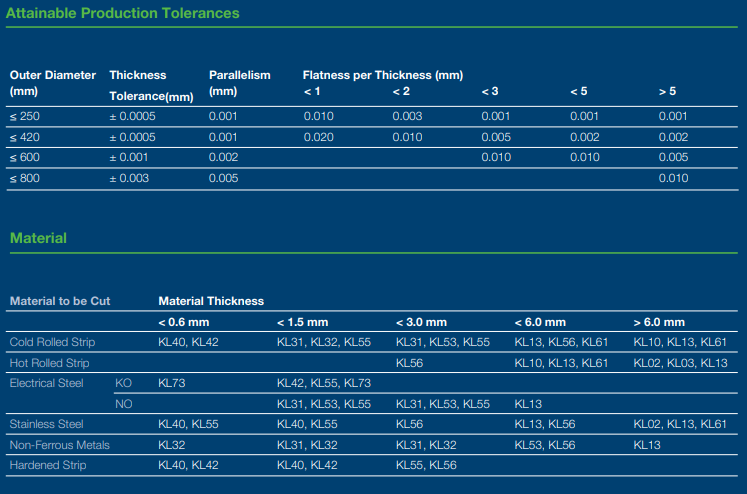
Task: Click "0.010" flatness value in ≤ 800 row
Action: (x=674, y=178)
